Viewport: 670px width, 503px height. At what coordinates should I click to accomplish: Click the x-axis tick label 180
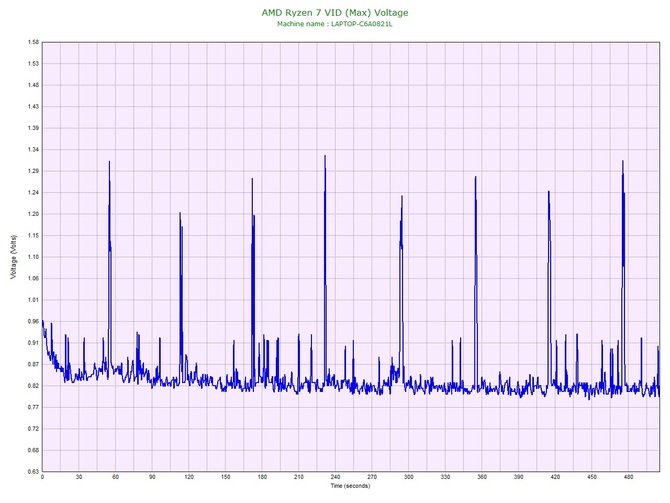[262, 477]
